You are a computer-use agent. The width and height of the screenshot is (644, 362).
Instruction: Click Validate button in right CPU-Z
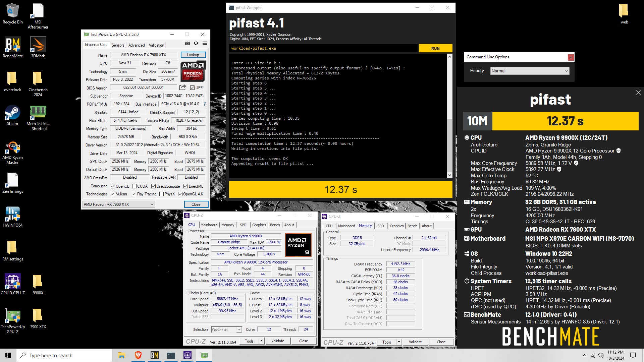point(415,342)
